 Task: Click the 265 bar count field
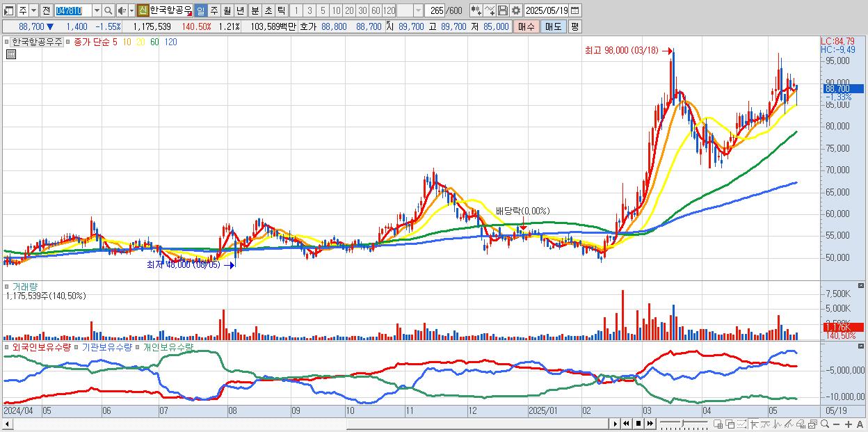point(435,10)
